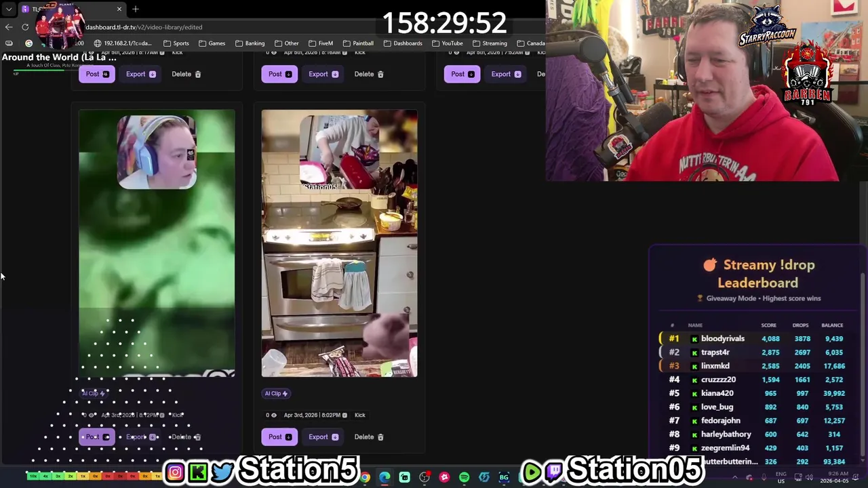The width and height of the screenshot is (868, 488).
Task: Delete the 8:16AM Apr 5th clip
Action: 368,74
